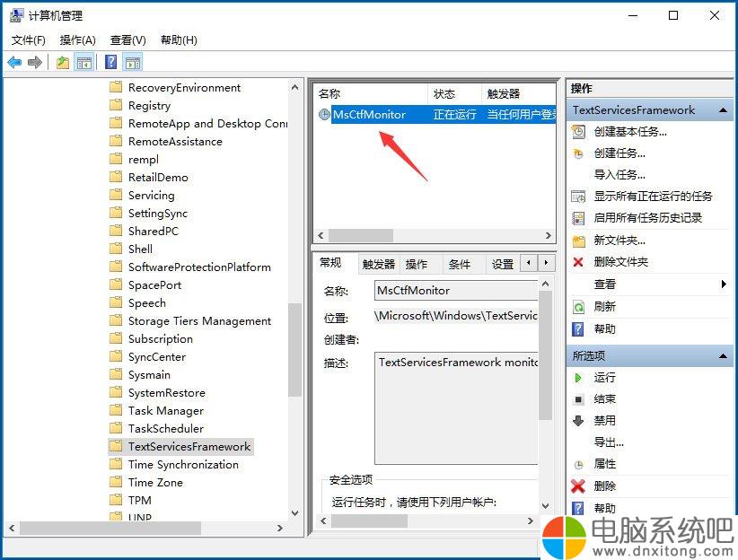The image size is (738, 560).
Task: Click the green 运行 play icon
Action: tap(578, 378)
